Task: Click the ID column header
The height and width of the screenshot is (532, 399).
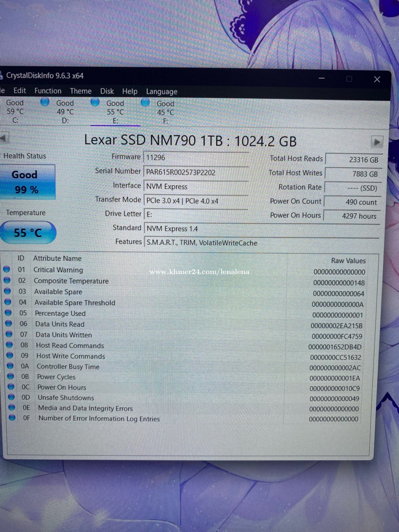Action: pos(21,258)
